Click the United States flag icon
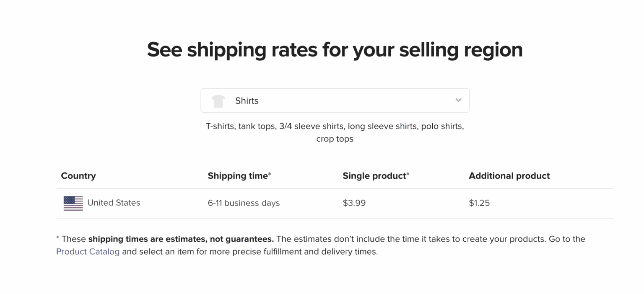 click(73, 203)
